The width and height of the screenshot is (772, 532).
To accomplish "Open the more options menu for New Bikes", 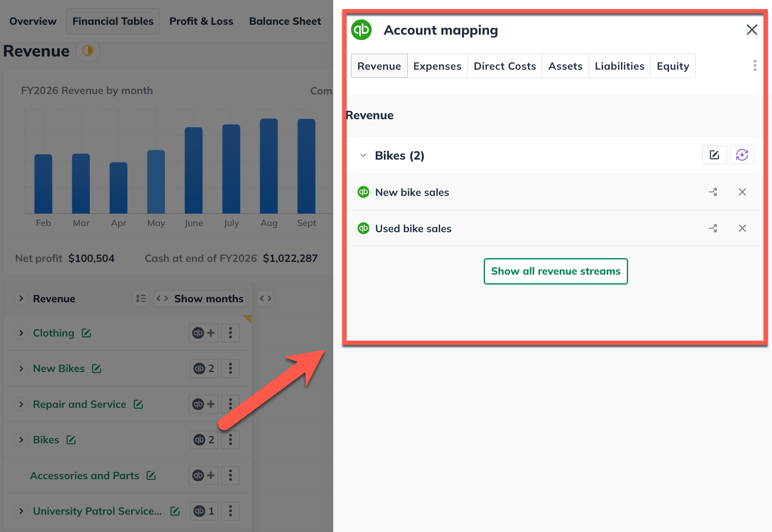I will (231, 368).
